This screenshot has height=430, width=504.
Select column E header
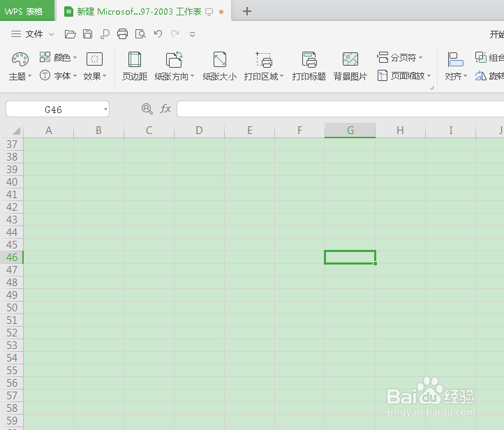click(249, 131)
